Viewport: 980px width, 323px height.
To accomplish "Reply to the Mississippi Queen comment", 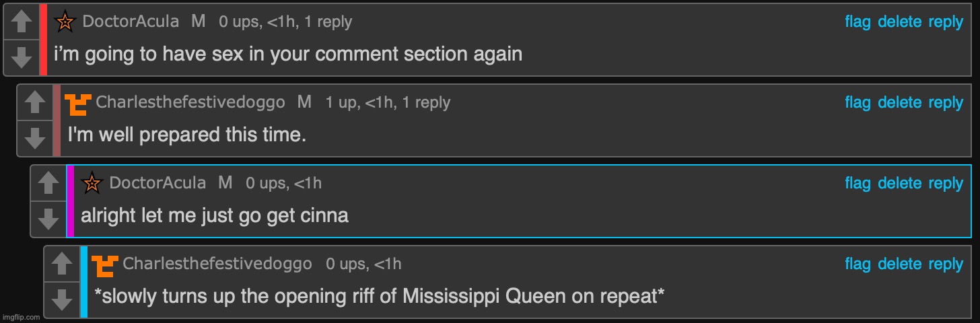I will coord(946,264).
